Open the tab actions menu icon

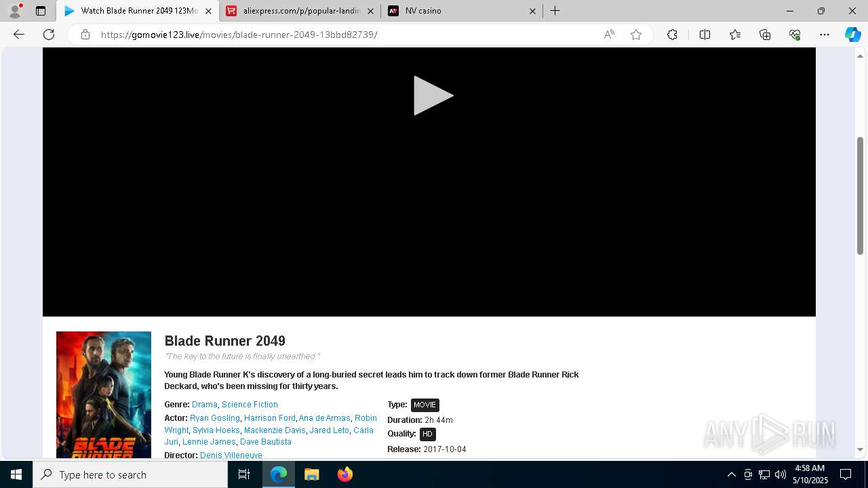click(41, 11)
